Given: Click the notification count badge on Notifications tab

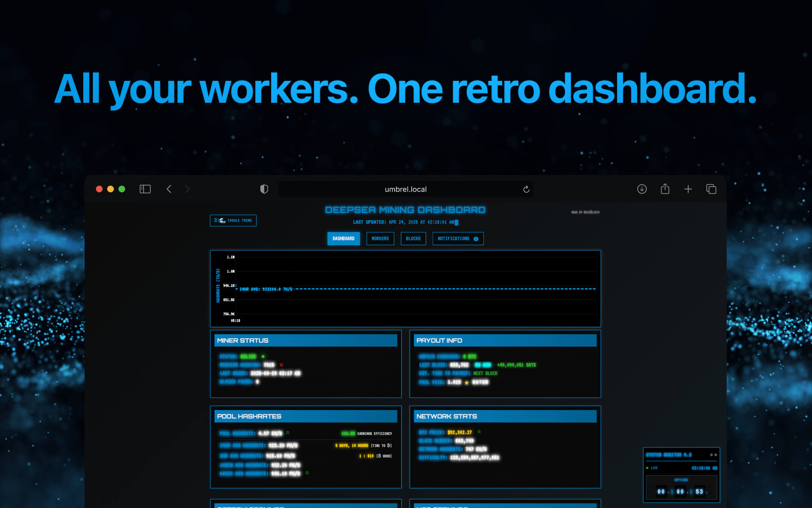Looking at the screenshot, I should pos(475,238).
